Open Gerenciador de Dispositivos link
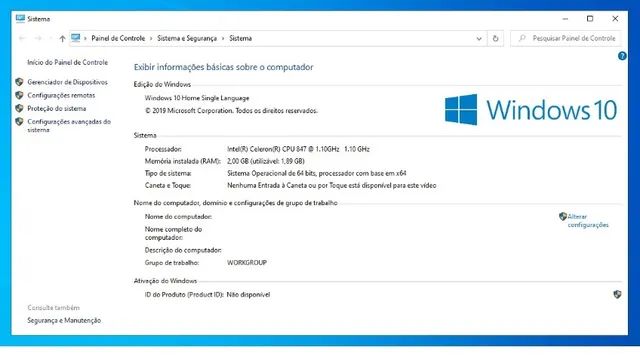 tap(67, 82)
